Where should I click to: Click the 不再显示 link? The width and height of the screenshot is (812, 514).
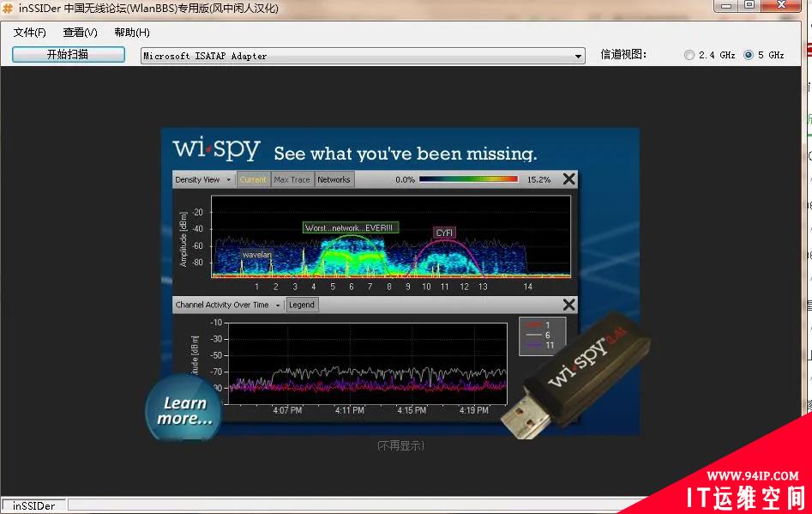coord(400,445)
